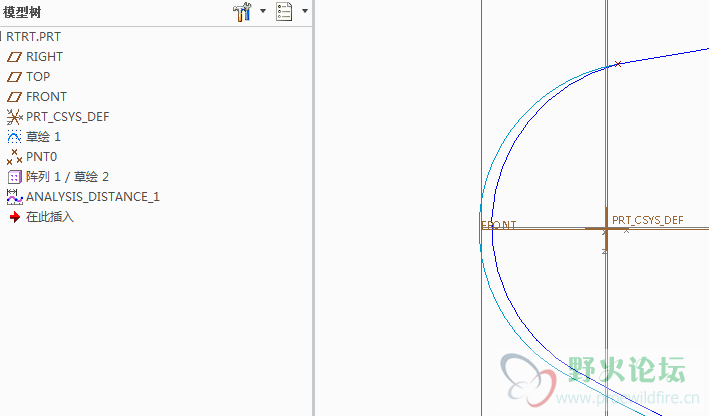Click the FRONT plane label in the viewport
The image size is (709, 416).
pyautogui.click(x=498, y=225)
